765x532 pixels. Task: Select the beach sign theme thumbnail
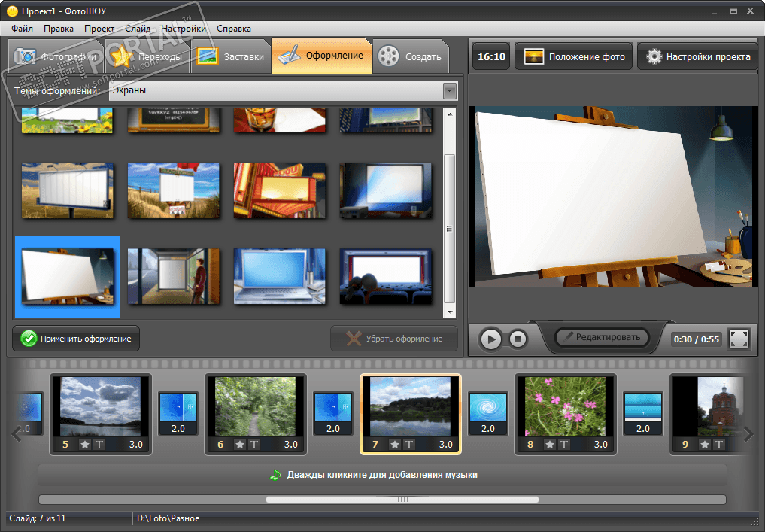click(174, 190)
